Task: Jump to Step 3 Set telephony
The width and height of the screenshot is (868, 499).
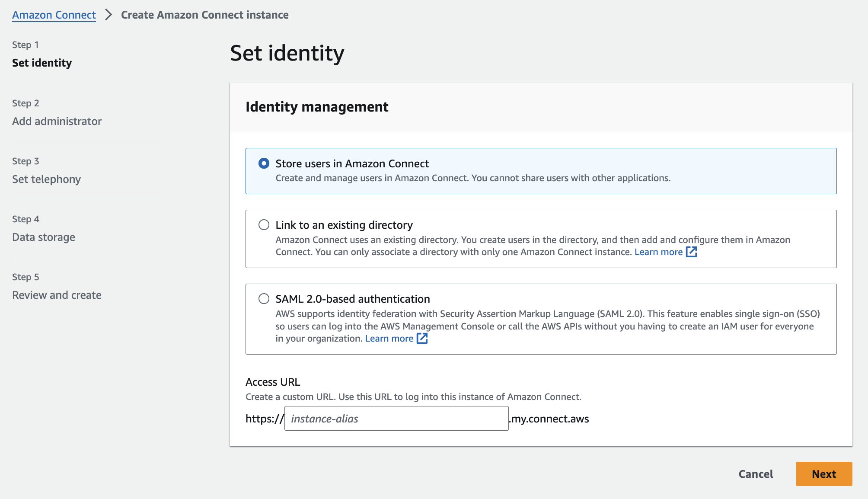Action: pyautogui.click(x=46, y=179)
